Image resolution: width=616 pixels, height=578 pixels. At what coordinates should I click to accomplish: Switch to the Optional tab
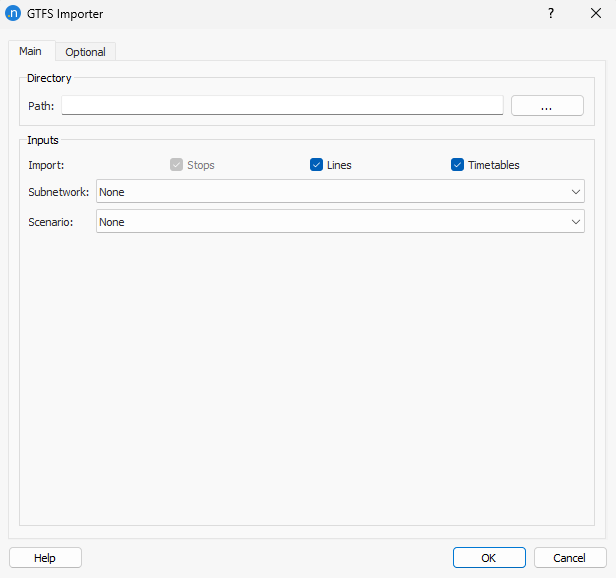[85, 52]
